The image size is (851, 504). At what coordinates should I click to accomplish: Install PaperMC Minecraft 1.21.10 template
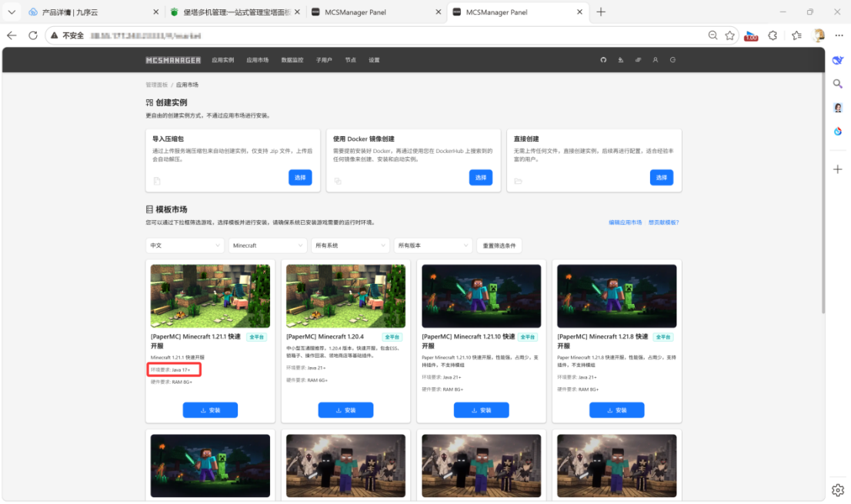482,410
